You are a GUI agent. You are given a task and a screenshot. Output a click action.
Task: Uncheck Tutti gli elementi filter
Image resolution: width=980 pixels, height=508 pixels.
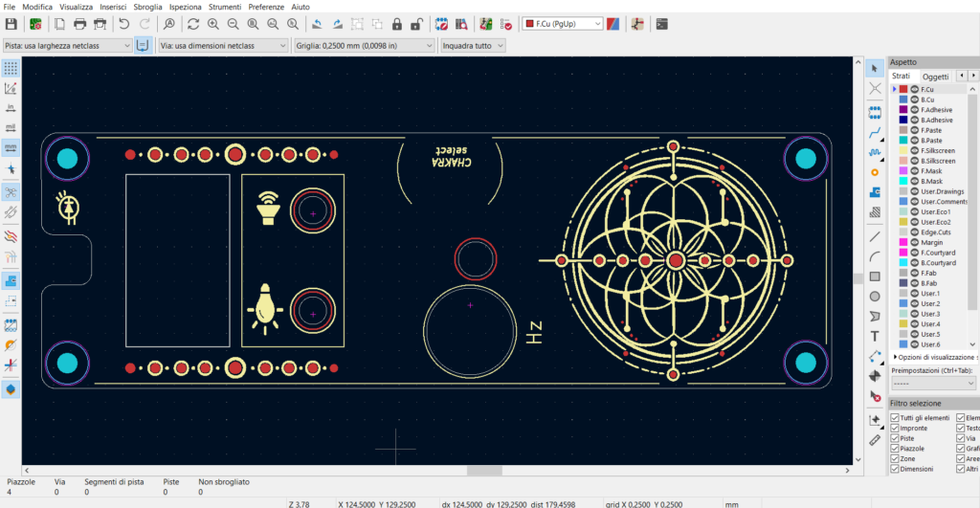coord(895,417)
